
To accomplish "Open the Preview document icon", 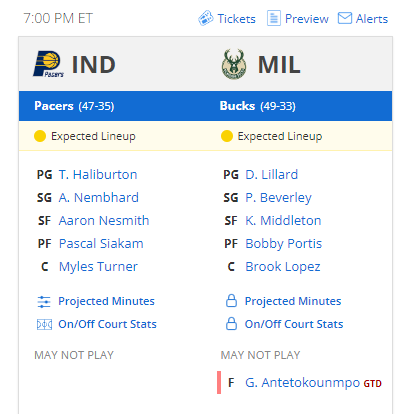I will (273, 18).
